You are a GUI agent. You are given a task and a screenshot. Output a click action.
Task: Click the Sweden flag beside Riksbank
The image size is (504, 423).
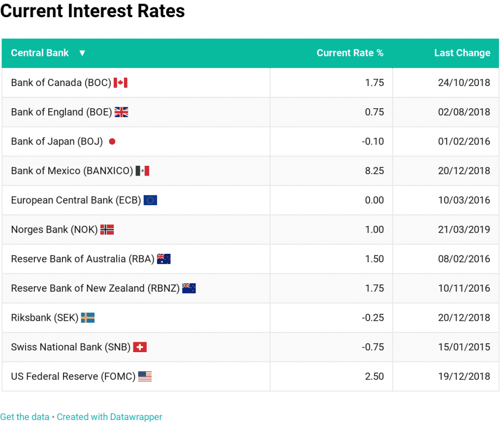tap(88, 318)
